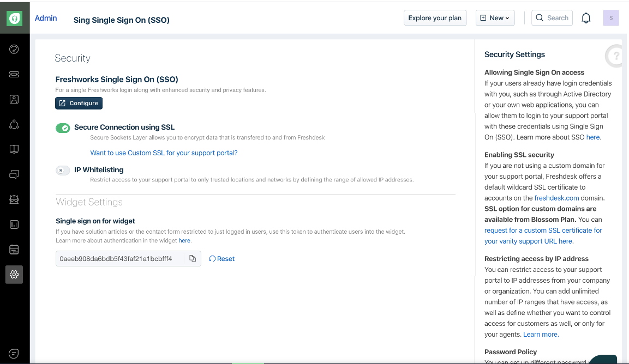Disable Secure Connection using SSL toggle
The image size is (629, 364).
click(x=63, y=128)
